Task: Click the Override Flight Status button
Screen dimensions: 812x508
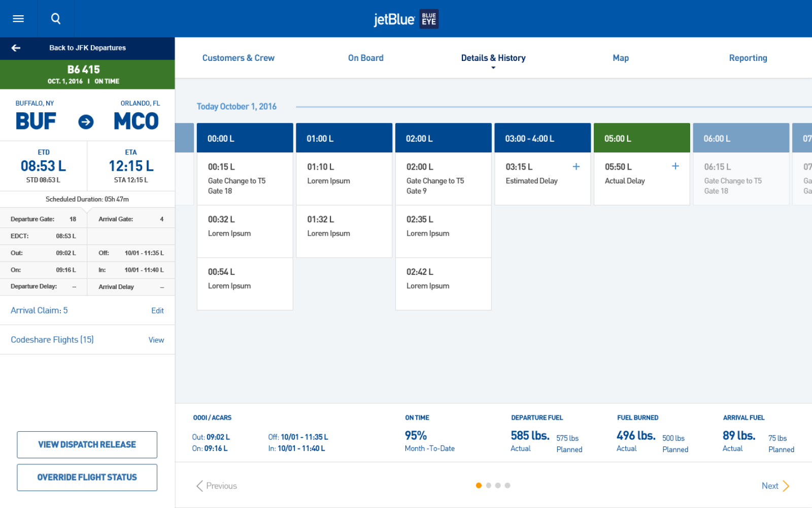Action: (87, 478)
